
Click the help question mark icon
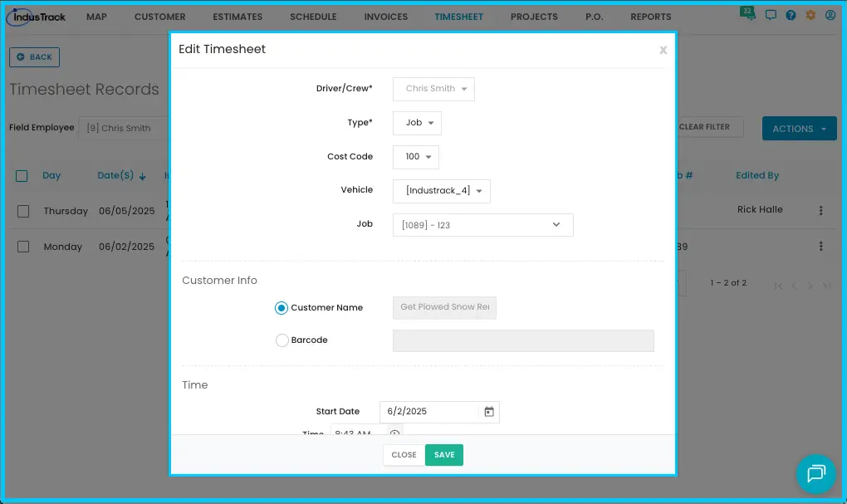pyautogui.click(x=791, y=15)
